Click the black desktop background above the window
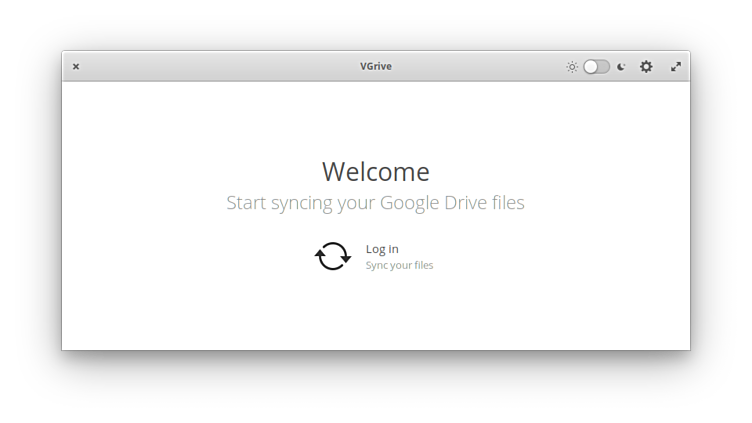This screenshot has height=423, width=752. [x=376, y=25]
